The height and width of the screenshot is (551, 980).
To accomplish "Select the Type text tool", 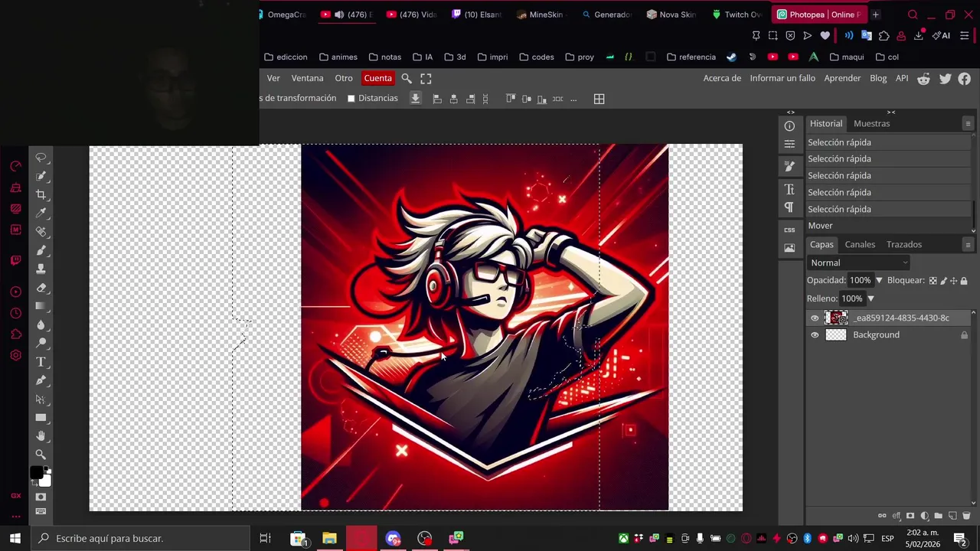I will (x=41, y=361).
